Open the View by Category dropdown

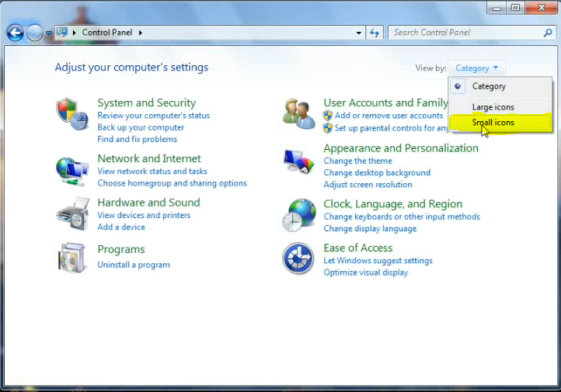[x=476, y=68]
